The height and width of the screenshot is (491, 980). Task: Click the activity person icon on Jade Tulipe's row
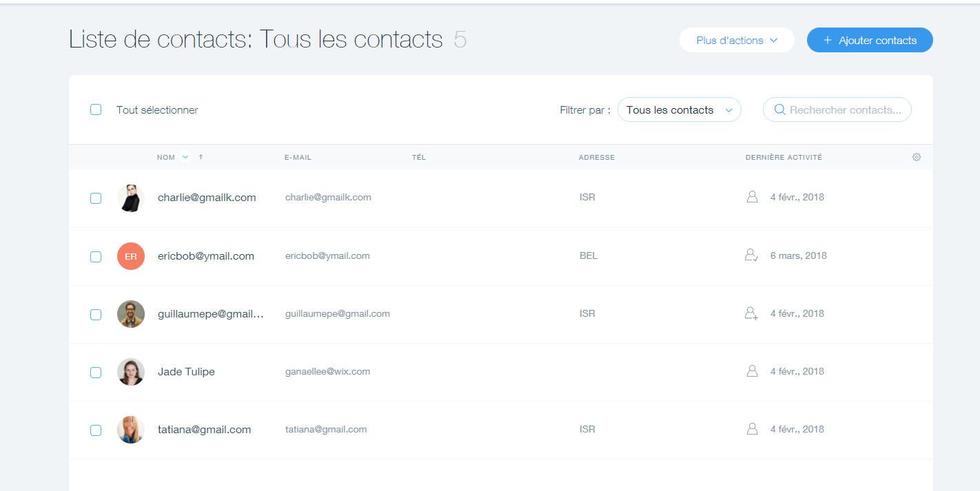pos(751,371)
